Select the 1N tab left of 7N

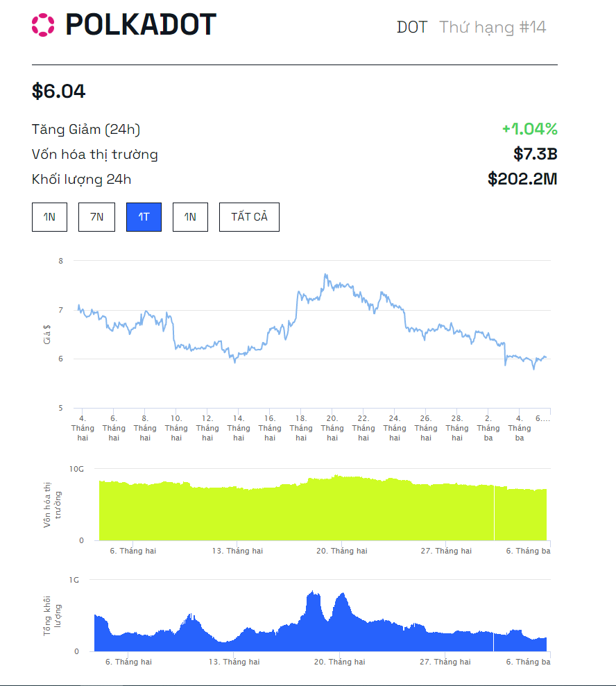click(49, 217)
